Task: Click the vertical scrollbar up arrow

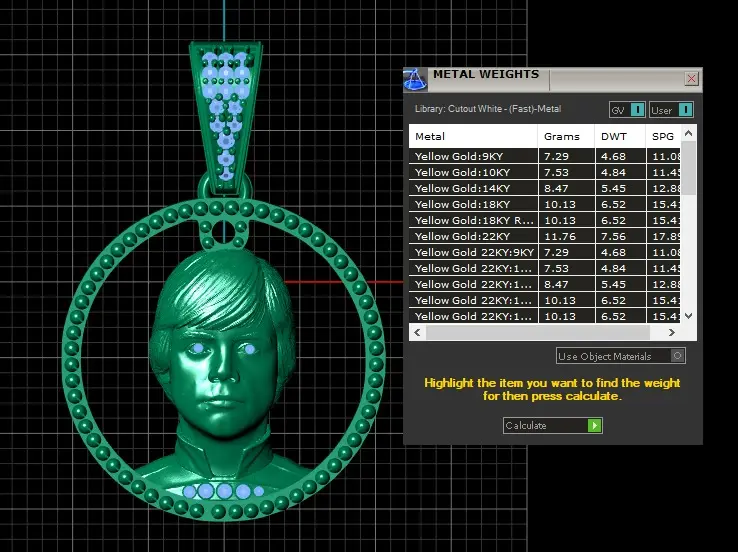Action: pos(689,134)
